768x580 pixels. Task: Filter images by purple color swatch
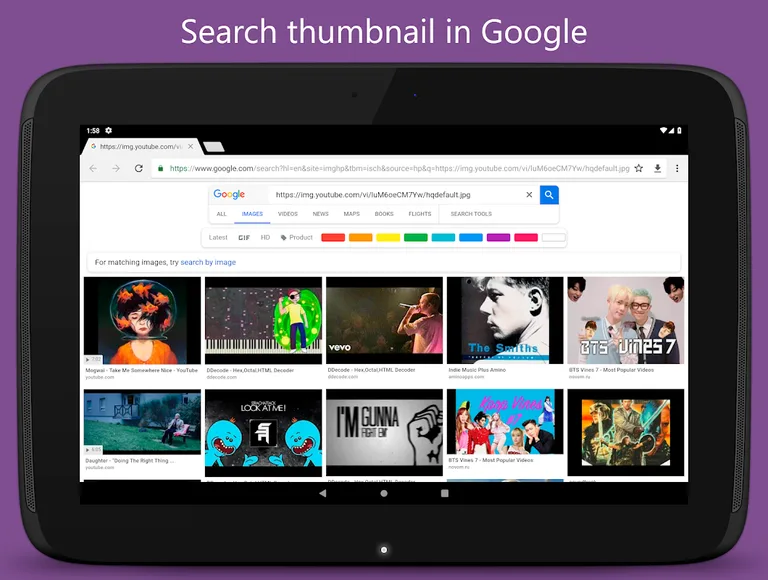click(x=498, y=238)
